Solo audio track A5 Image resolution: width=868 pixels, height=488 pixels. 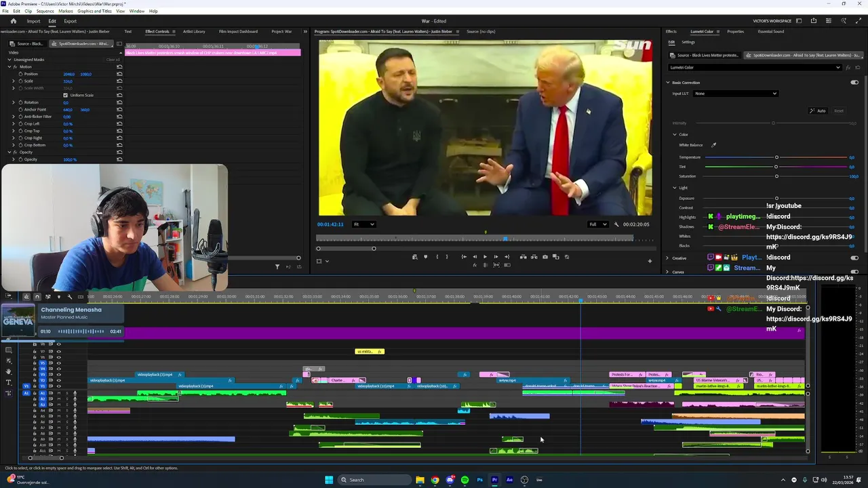(66, 416)
